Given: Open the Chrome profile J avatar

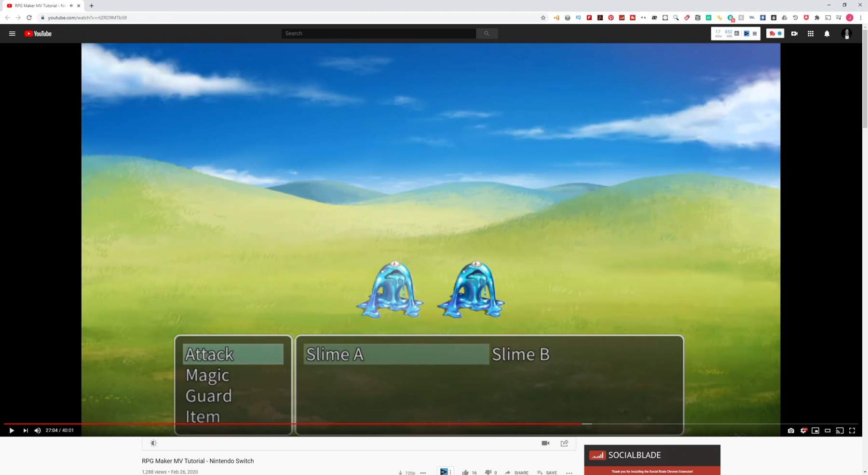Looking at the screenshot, I should 850,18.
